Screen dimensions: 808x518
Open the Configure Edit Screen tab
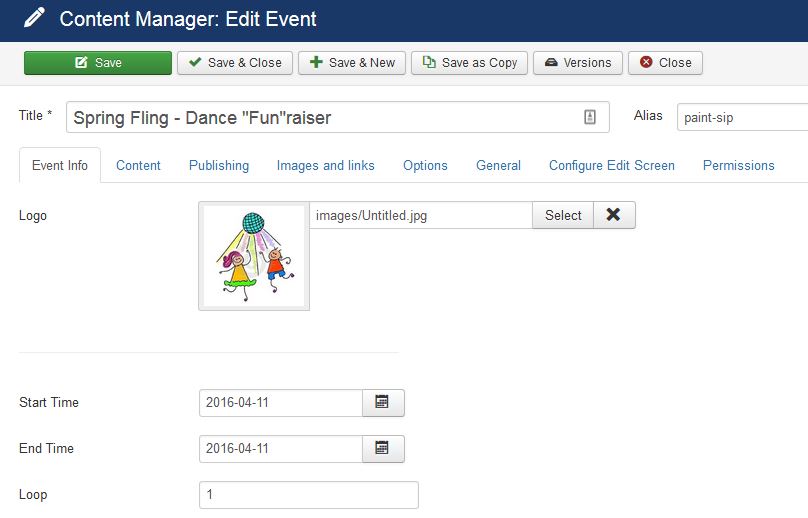612,165
